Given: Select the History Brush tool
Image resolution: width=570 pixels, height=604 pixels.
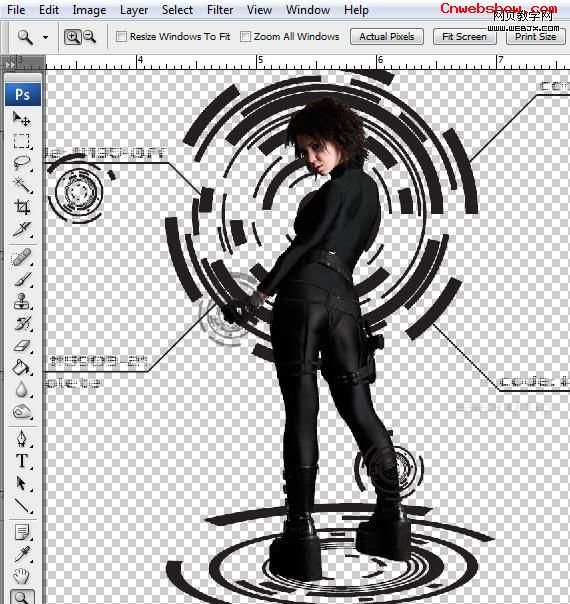Looking at the screenshot, I should [22, 324].
